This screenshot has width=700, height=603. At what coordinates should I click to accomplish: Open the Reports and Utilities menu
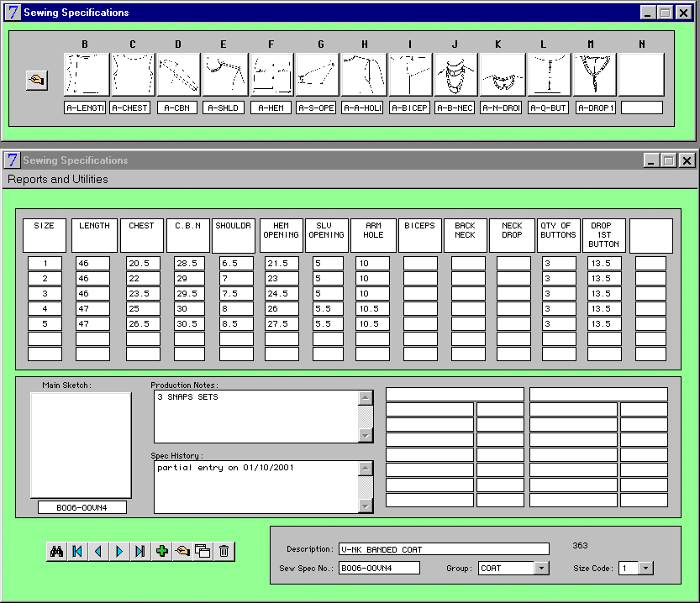coord(58,179)
